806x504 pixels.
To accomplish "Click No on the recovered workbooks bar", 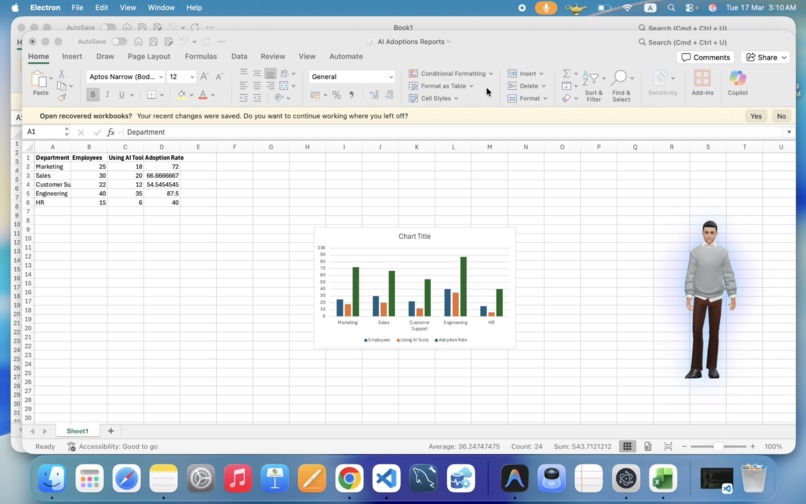I will point(781,116).
